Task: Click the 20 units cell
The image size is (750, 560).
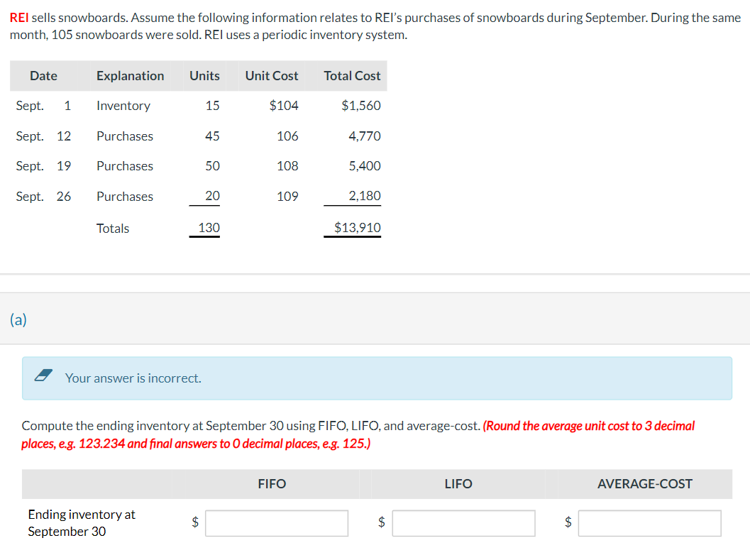Action: pos(212,195)
